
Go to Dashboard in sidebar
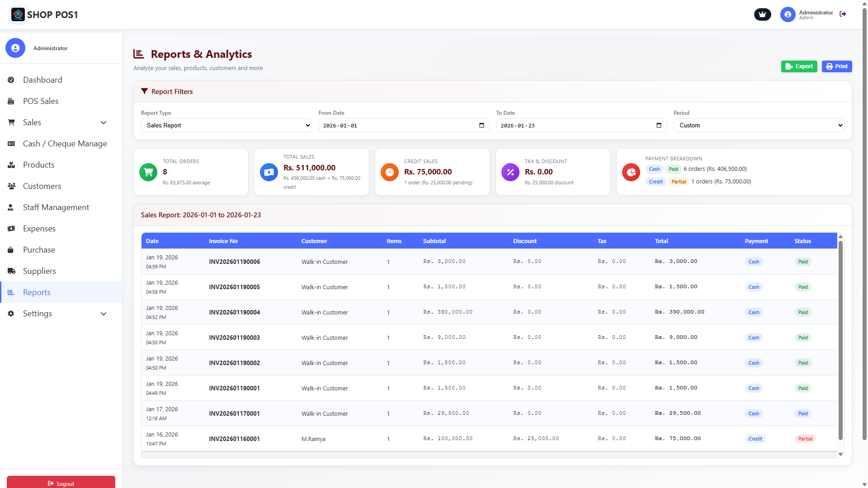click(x=42, y=80)
